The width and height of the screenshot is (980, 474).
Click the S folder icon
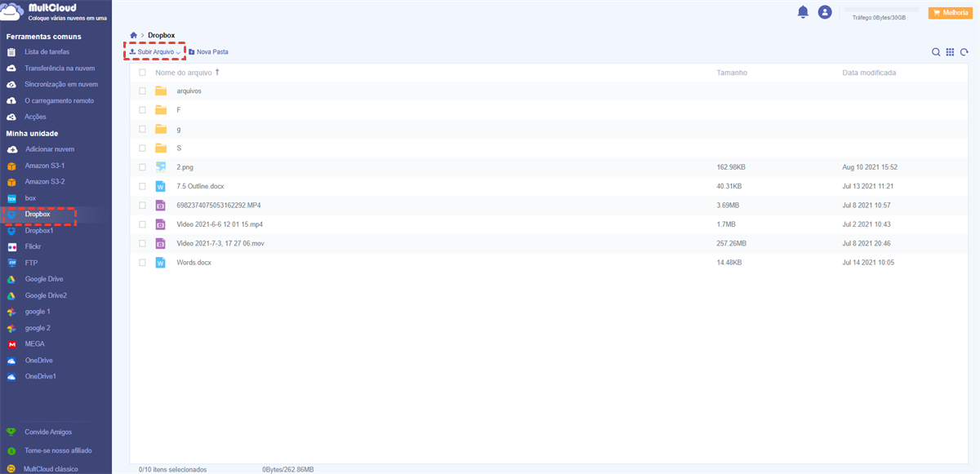(x=161, y=148)
